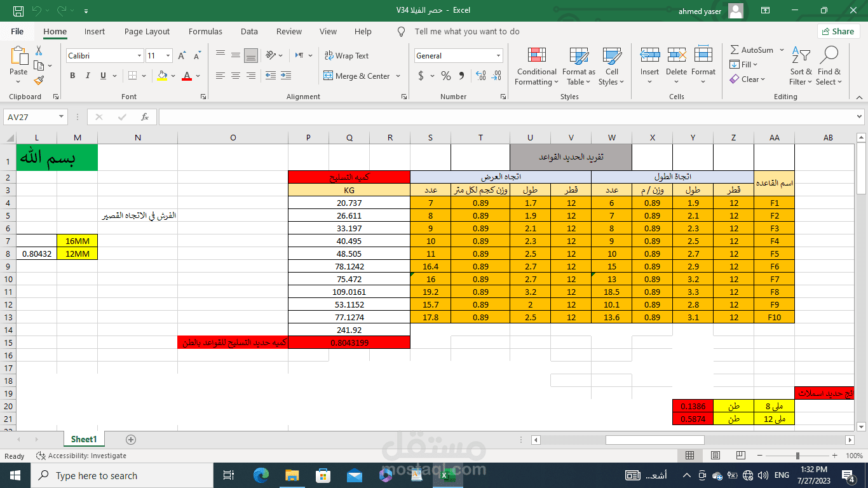
Task: Add a new sheet with plus button
Action: pos(131,439)
